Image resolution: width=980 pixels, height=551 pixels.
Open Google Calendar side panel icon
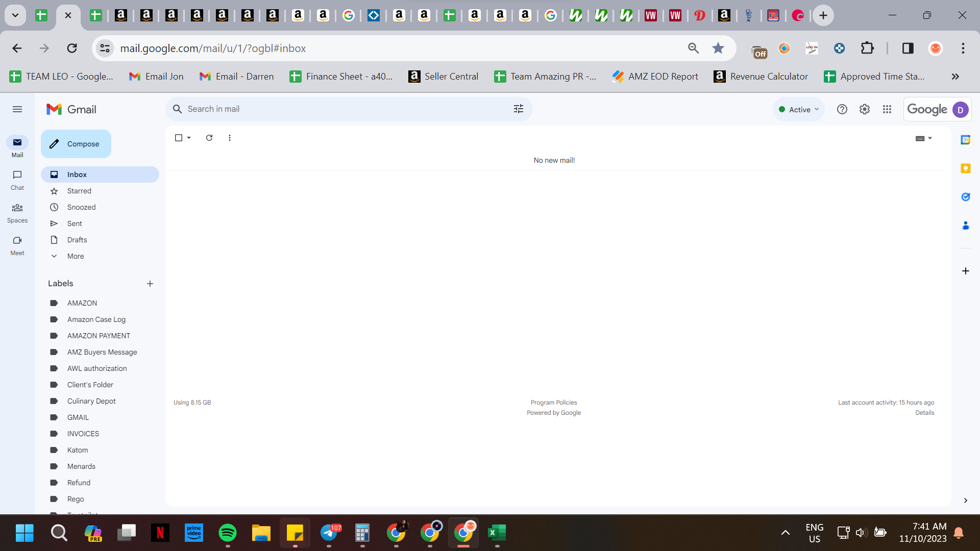966,140
